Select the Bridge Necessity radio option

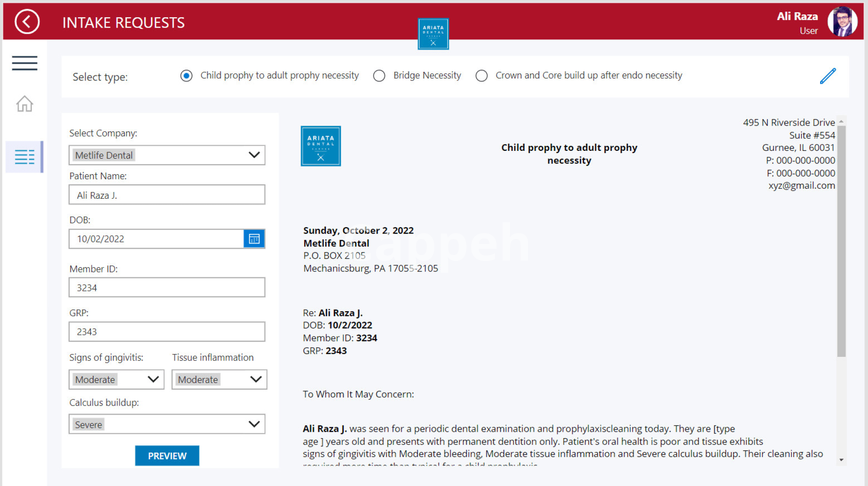379,76
